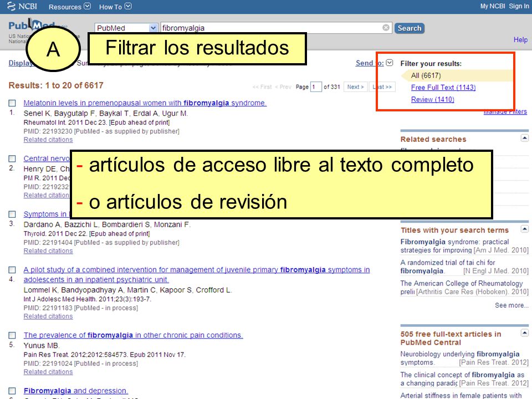Filter by Free Full Text (1143)
This screenshot has height=399, width=532.
click(443, 88)
